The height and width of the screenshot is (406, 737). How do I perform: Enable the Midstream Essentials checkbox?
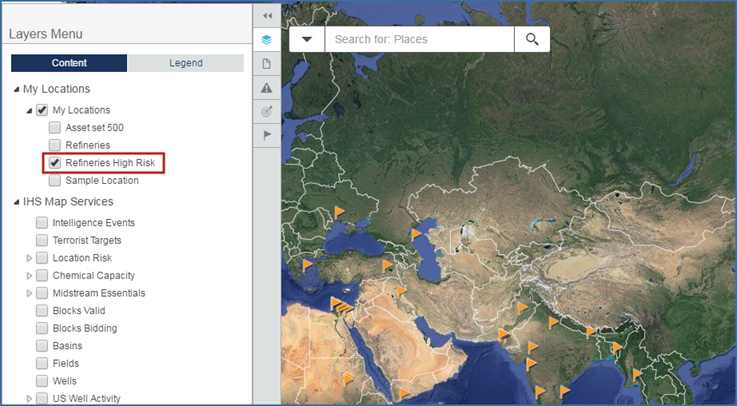coord(42,293)
